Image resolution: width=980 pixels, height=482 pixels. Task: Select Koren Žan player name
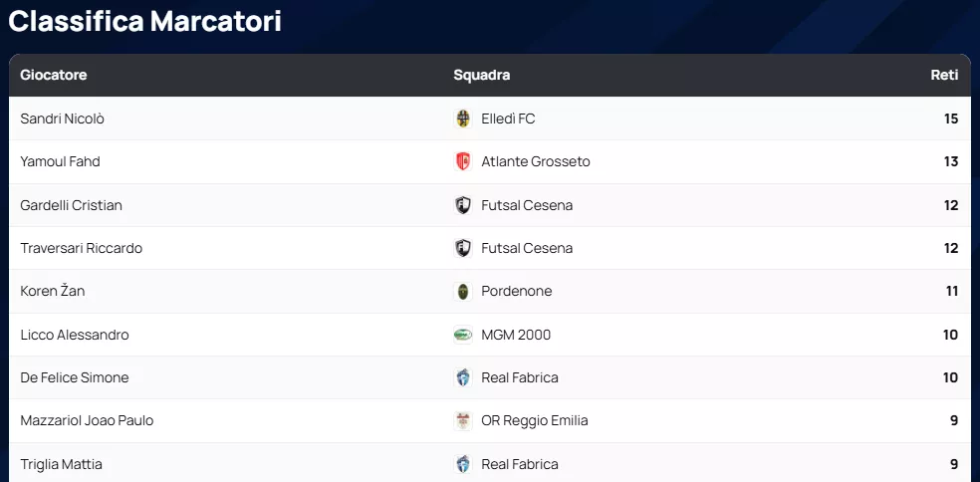(x=53, y=292)
